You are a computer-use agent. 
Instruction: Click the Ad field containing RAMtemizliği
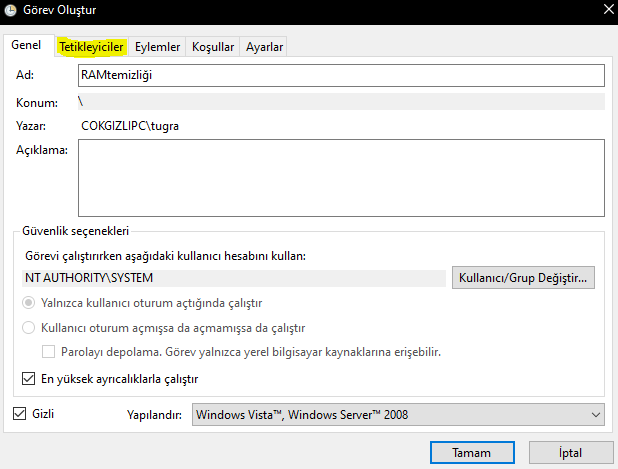pos(341,75)
